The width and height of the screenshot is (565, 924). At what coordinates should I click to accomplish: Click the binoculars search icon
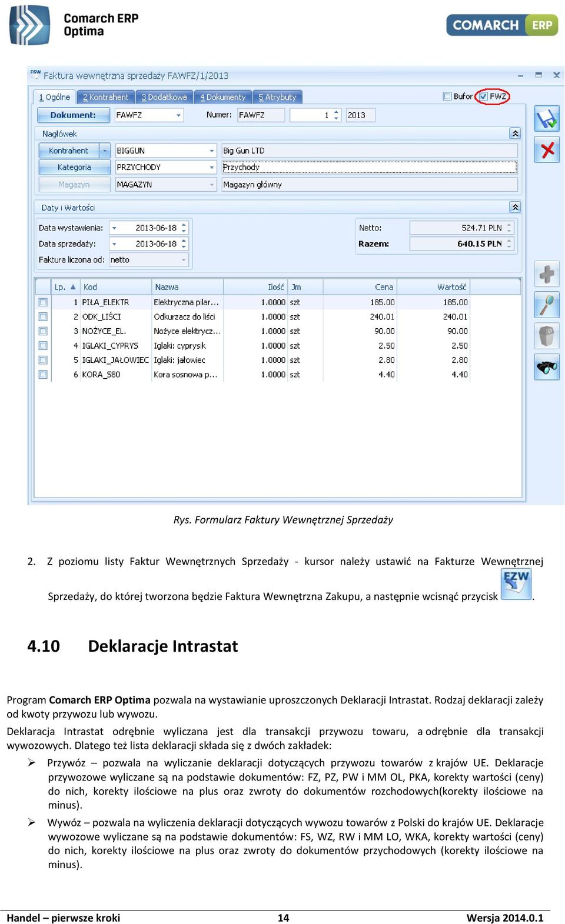[547, 367]
